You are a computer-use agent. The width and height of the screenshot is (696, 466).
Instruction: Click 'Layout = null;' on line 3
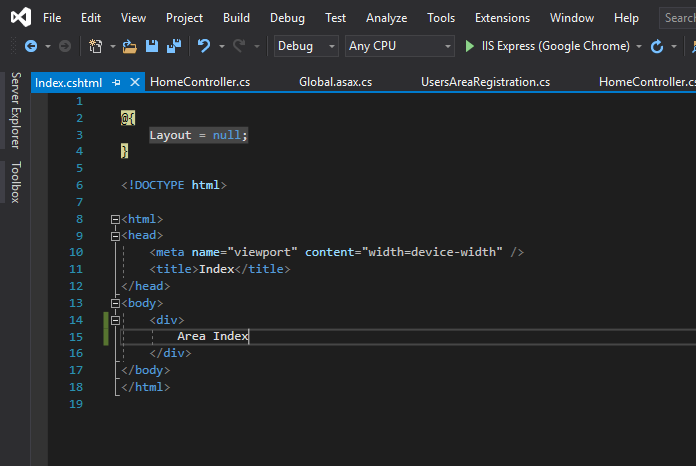198,135
